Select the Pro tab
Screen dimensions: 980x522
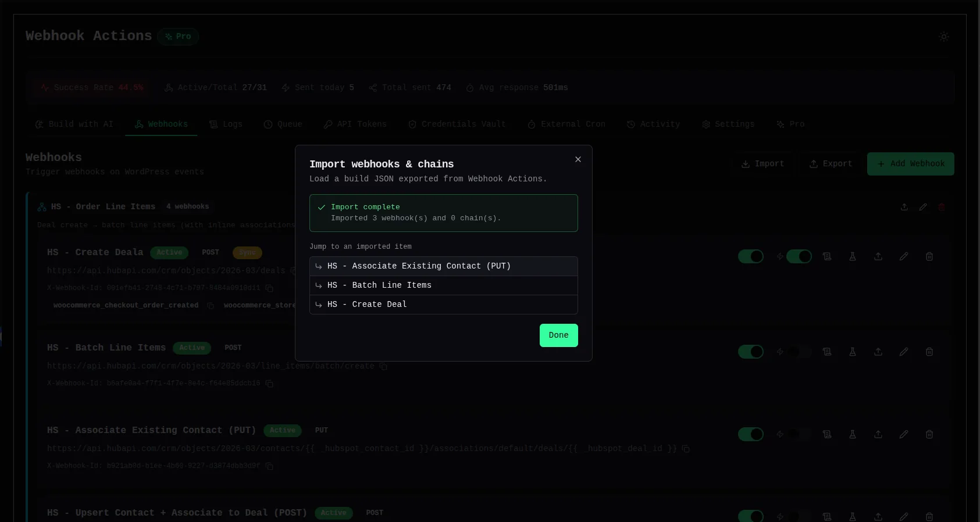coord(791,124)
